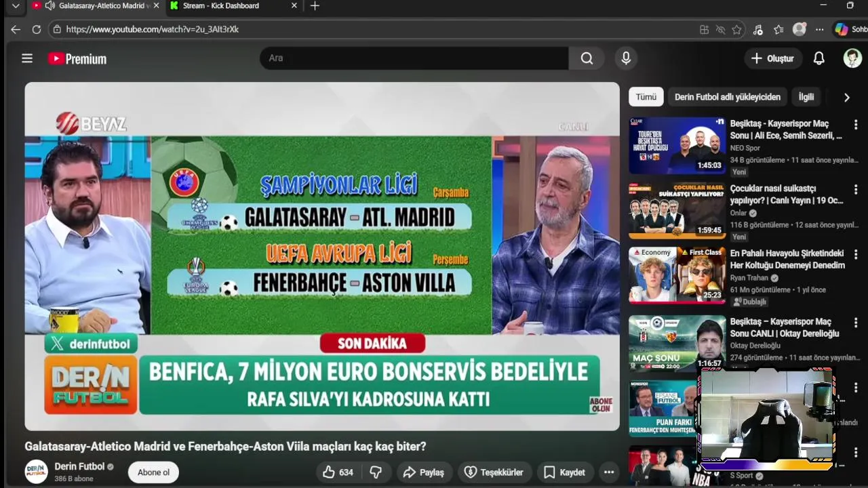Viewport: 868px width, 488px height.
Task: Open Çocuklar nasıl suikastçı yapılıyor title
Action: tap(787, 195)
